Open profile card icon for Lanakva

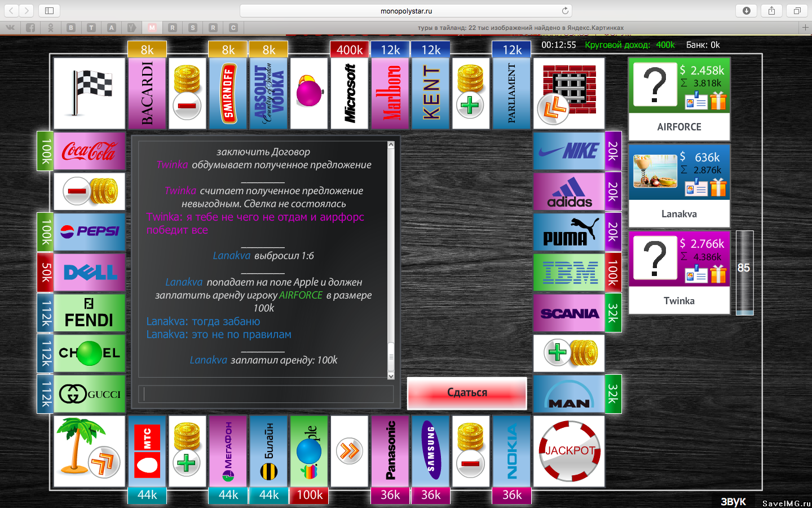(x=696, y=188)
